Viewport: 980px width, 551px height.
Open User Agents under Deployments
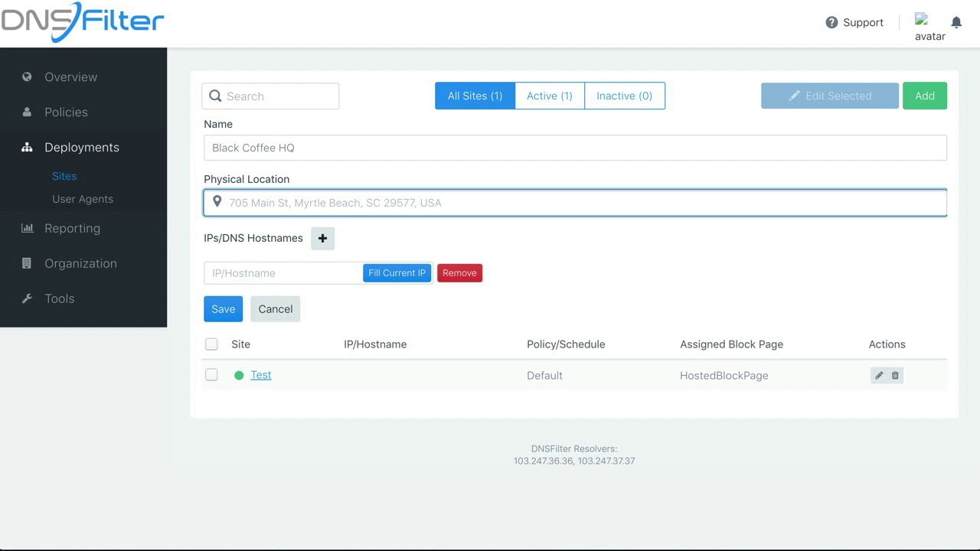[x=82, y=199]
